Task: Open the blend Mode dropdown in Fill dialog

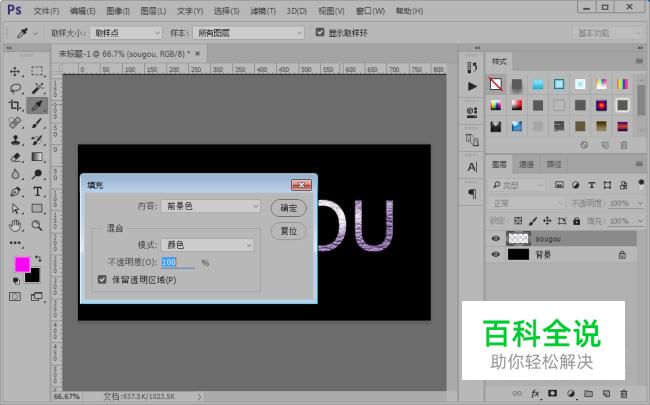Action: (207, 245)
